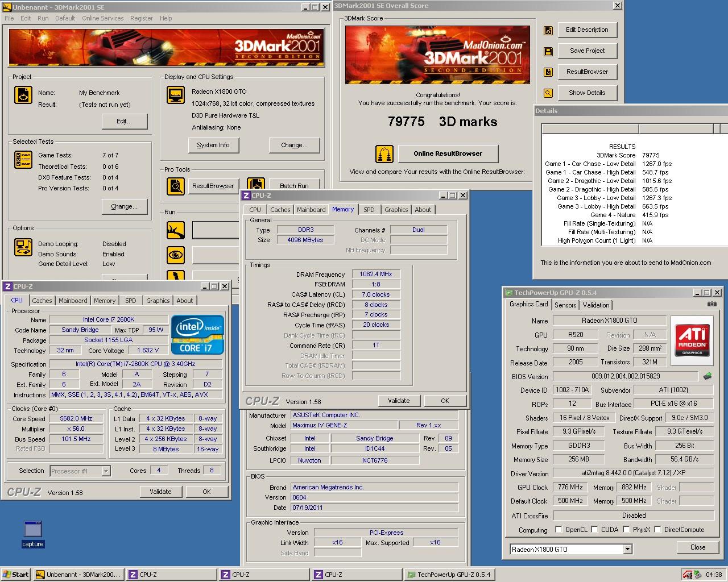Screen dimensions: 728x582
Task: Click the Project Edit button
Action: pyautogui.click(x=125, y=122)
